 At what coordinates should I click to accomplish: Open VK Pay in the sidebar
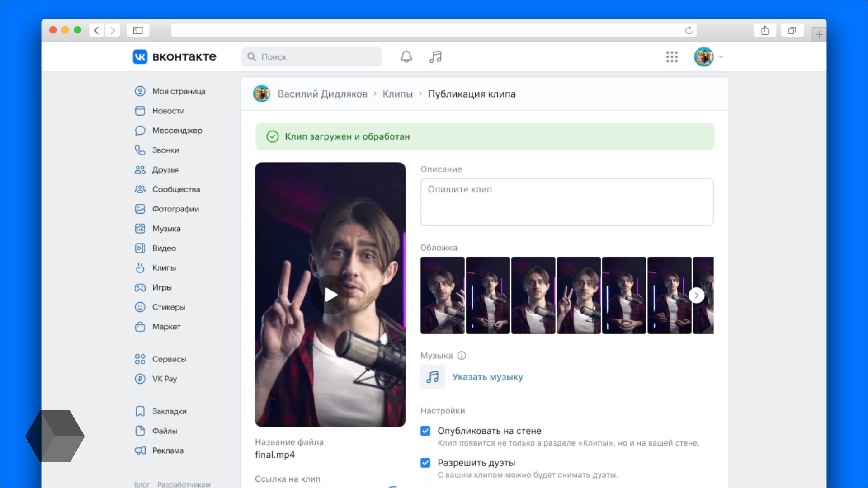pyautogui.click(x=164, y=379)
